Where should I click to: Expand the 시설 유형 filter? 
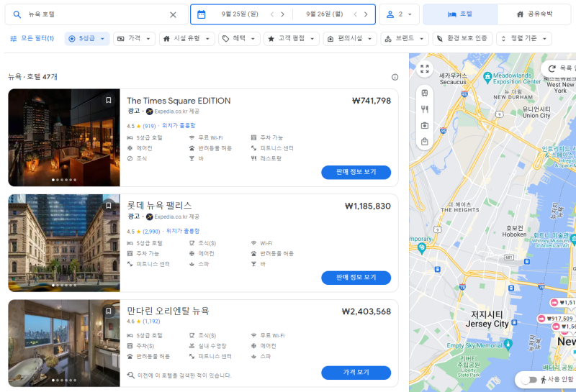(x=187, y=39)
